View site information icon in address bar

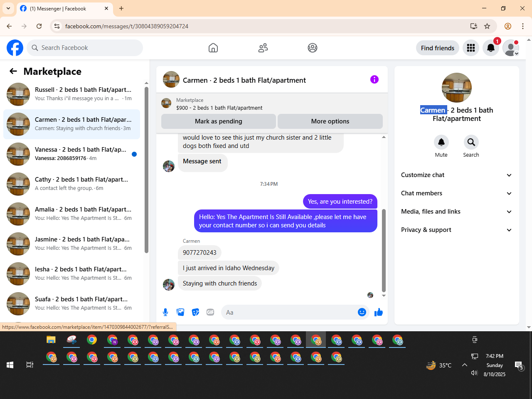[x=57, y=26]
